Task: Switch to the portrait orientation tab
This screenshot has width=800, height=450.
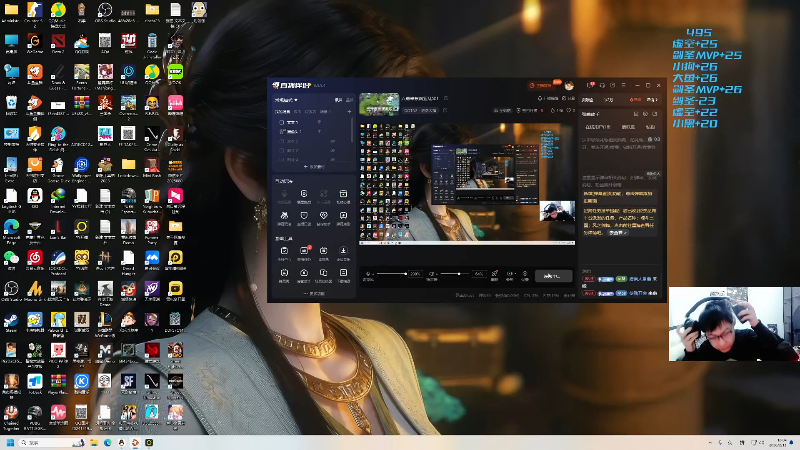Action: pos(349,100)
